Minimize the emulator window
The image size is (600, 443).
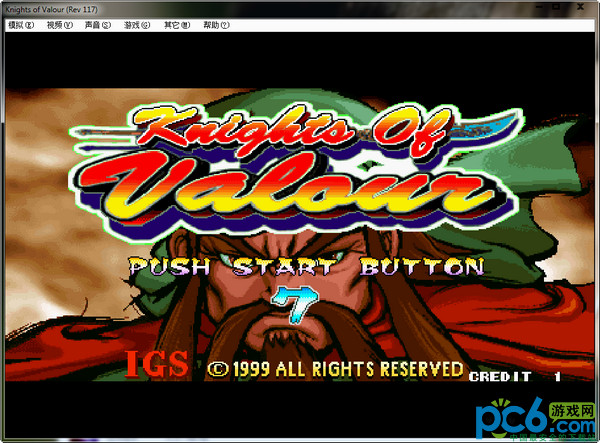click(x=540, y=6)
